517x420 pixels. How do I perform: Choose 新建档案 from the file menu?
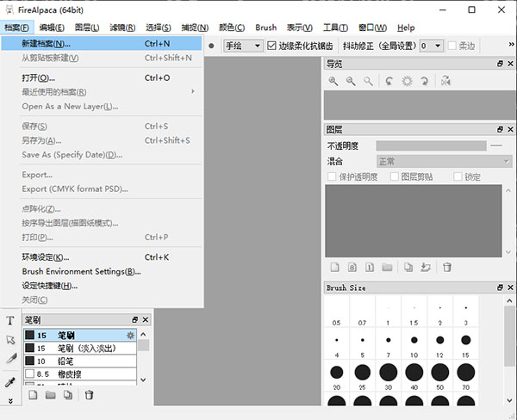(x=47, y=43)
